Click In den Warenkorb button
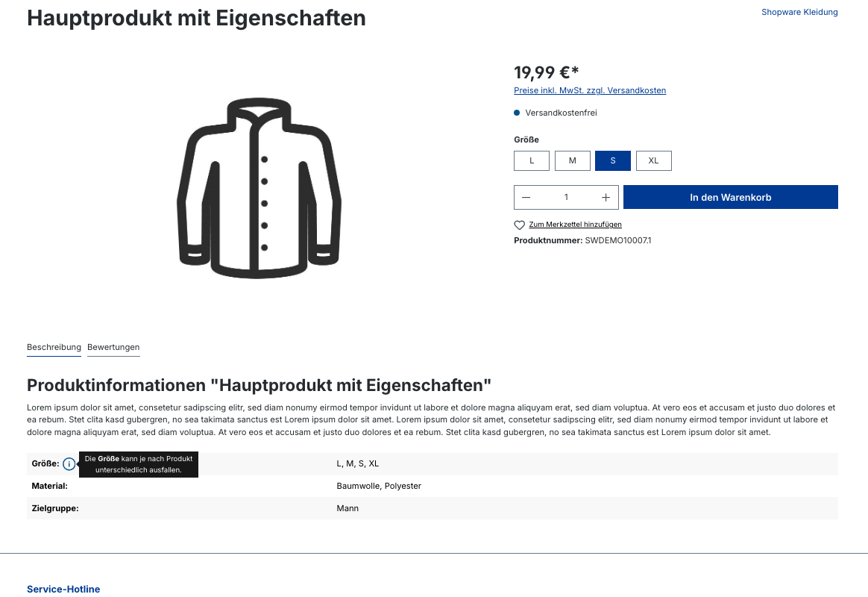Screen dimensions: 868x597 tap(731, 197)
